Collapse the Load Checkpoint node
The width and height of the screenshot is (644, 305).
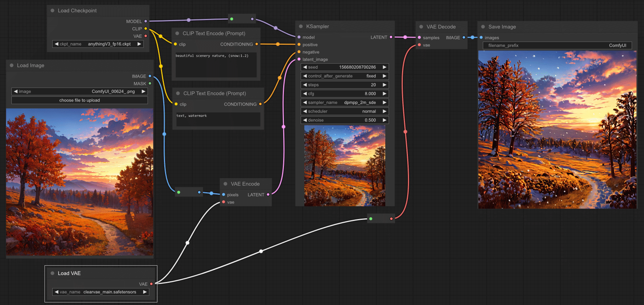(53, 11)
